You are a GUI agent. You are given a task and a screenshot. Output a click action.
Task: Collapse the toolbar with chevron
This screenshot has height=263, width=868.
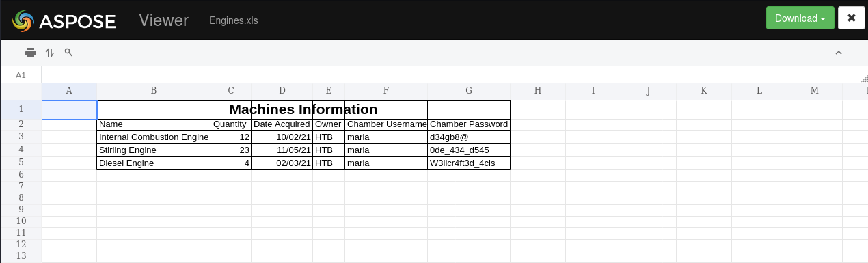pos(839,53)
